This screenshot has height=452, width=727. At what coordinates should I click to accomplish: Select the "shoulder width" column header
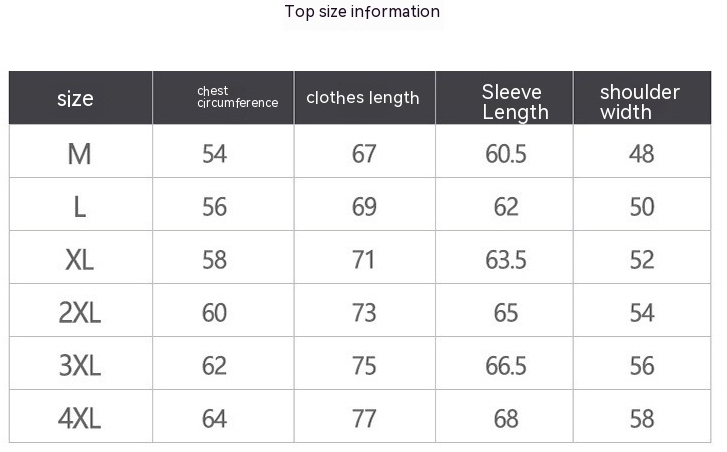(639, 102)
